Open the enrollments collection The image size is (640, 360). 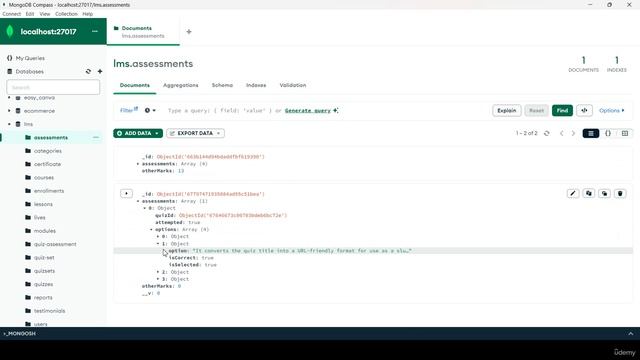coord(49,191)
